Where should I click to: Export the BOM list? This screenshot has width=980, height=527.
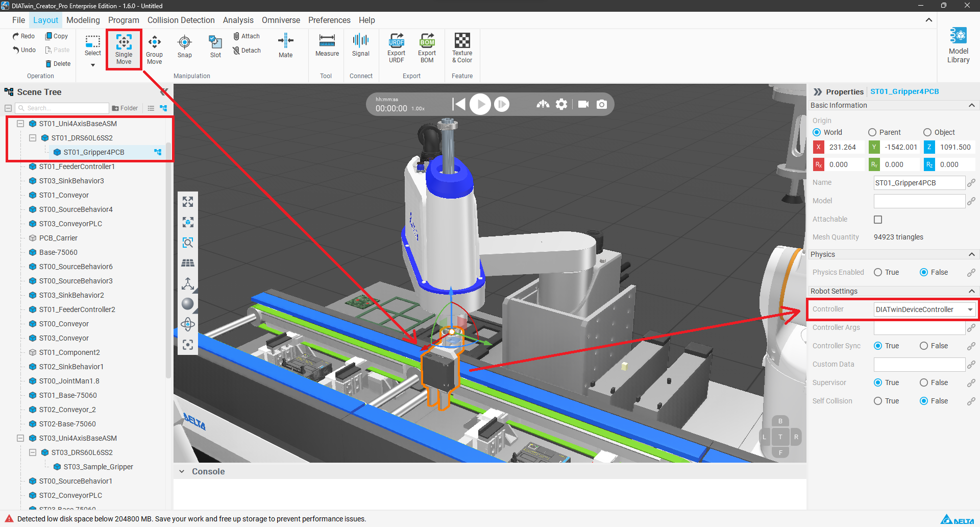tap(427, 49)
